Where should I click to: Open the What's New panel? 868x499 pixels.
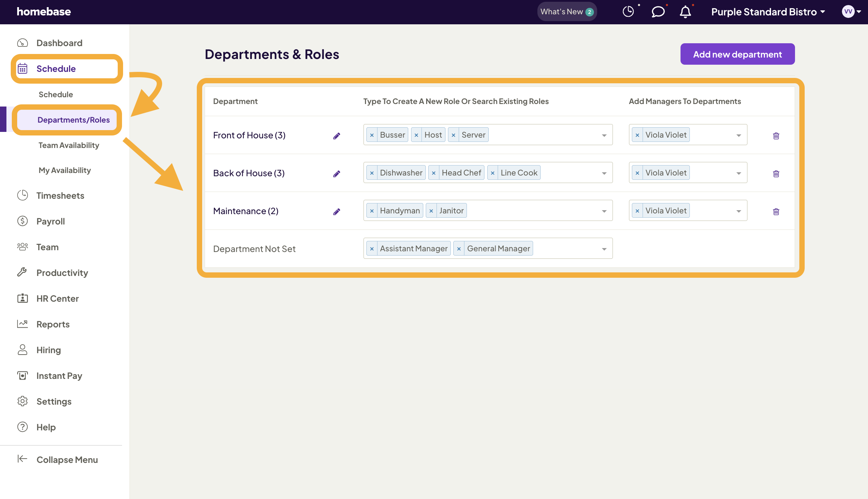click(x=567, y=11)
